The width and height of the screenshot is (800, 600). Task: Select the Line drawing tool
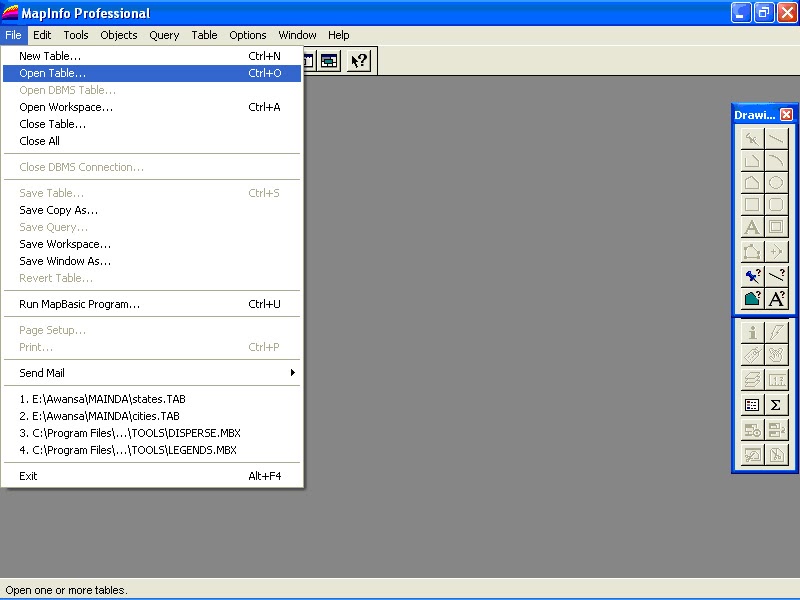(776, 139)
